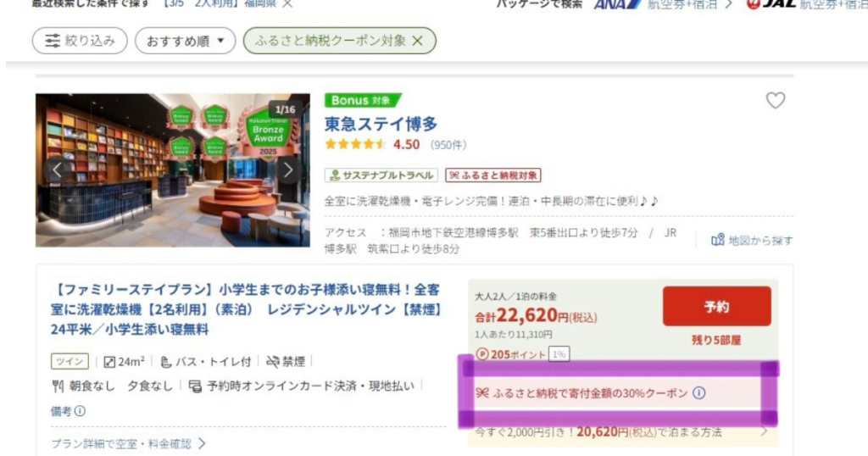Viewport: 868px width, 456px height.
Task: Expand プラン詳細で空室・料金確認 chevron
Action: point(202,443)
